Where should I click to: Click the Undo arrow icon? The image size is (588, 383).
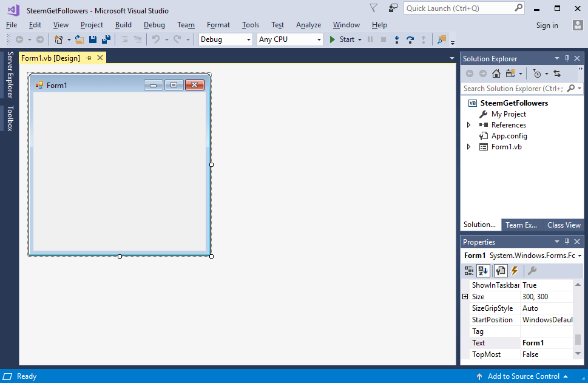156,39
